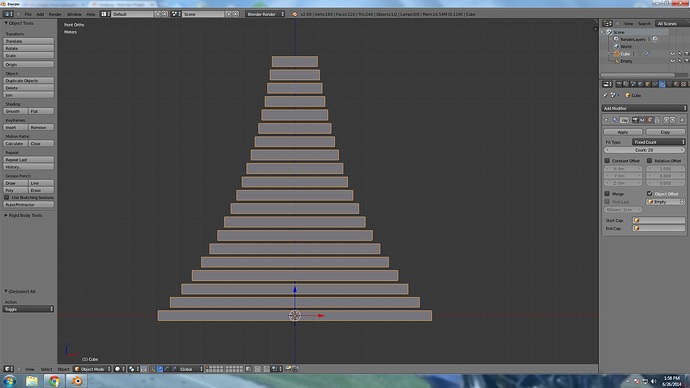Collapse the Object Tools panel
The width and height of the screenshot is (690, 388).
pyautogui.click(x=19, y=23)
